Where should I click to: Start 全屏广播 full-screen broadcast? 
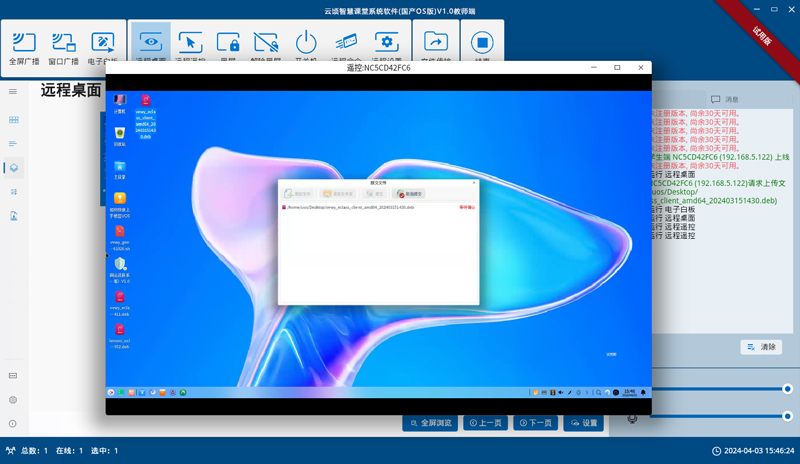click(x=24, y=47)
